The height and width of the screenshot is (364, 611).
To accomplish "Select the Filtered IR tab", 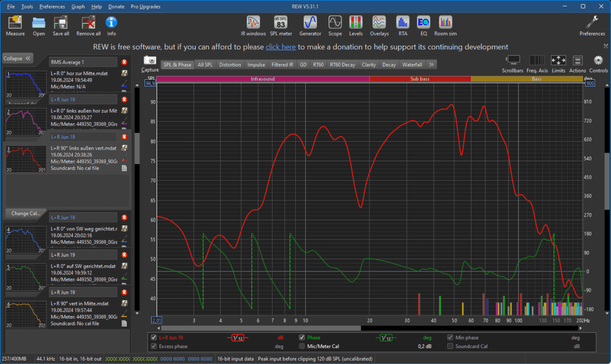I will click(282, 64).
